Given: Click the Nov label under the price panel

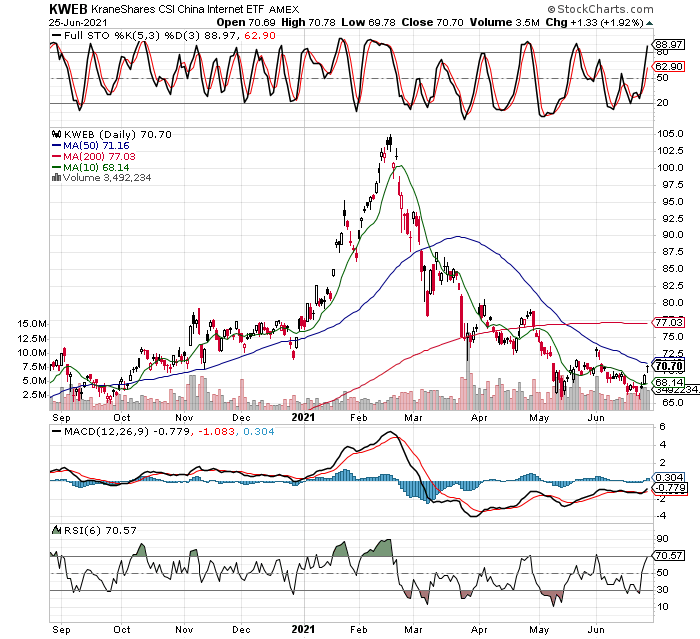Looking at the screenshot, I should pyautogui.click(x=184, y=418).
